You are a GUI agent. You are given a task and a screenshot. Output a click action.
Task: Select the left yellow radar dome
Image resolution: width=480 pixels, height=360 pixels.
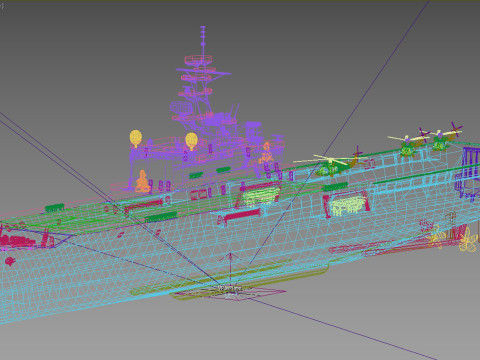[136, 138]
